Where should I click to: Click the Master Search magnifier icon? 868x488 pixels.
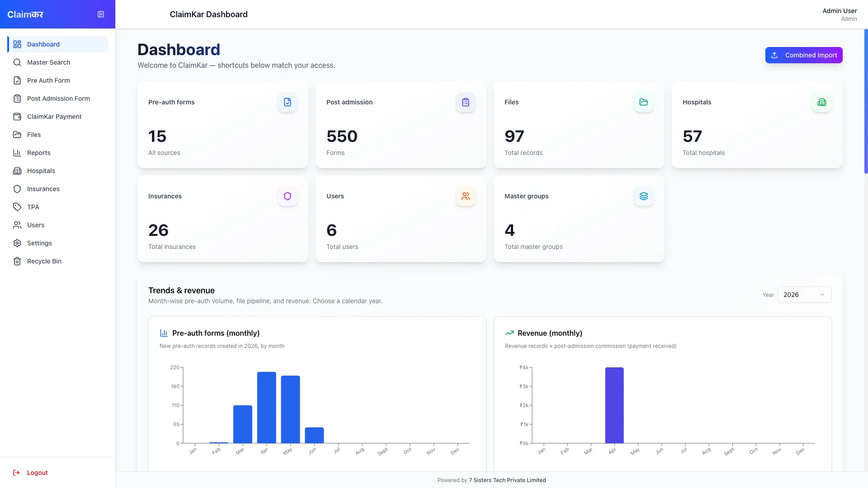click(x=17, y=62)
